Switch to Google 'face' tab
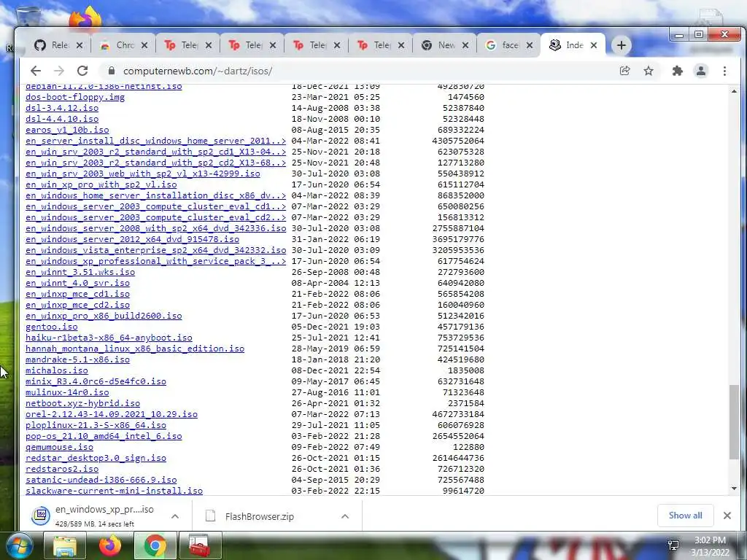This screenshot has height=560, width=747. tap(508, 45)
